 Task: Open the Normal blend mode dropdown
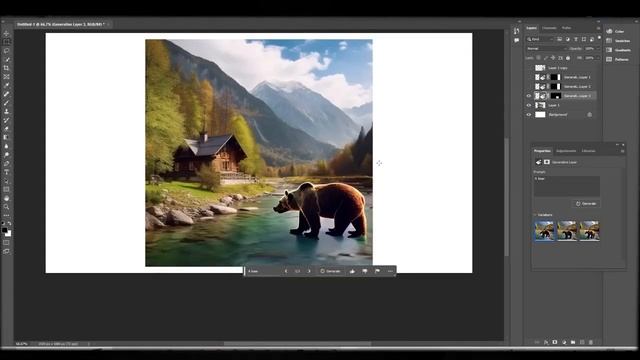pyautogui.click(x=547, y=49)
